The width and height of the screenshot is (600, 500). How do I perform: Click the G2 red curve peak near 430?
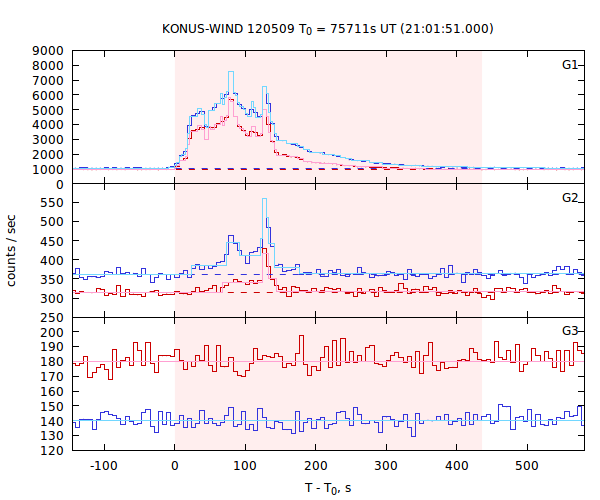point(264,249)
